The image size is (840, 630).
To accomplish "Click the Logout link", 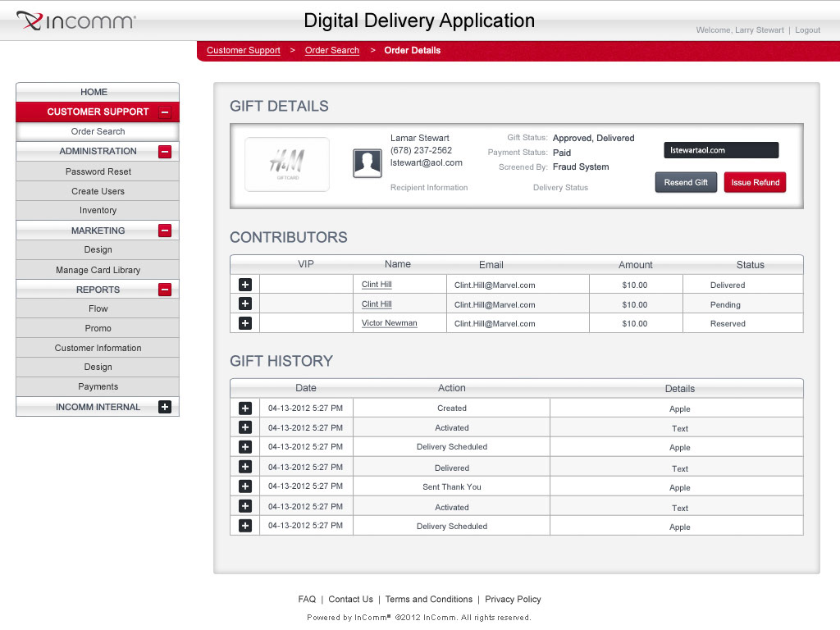I will [807, 30].
